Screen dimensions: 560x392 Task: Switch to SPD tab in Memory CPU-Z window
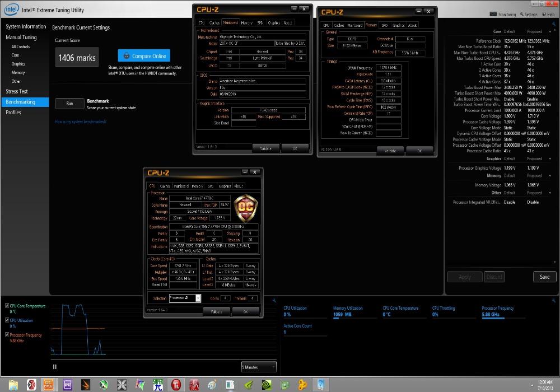click(384, 25)
